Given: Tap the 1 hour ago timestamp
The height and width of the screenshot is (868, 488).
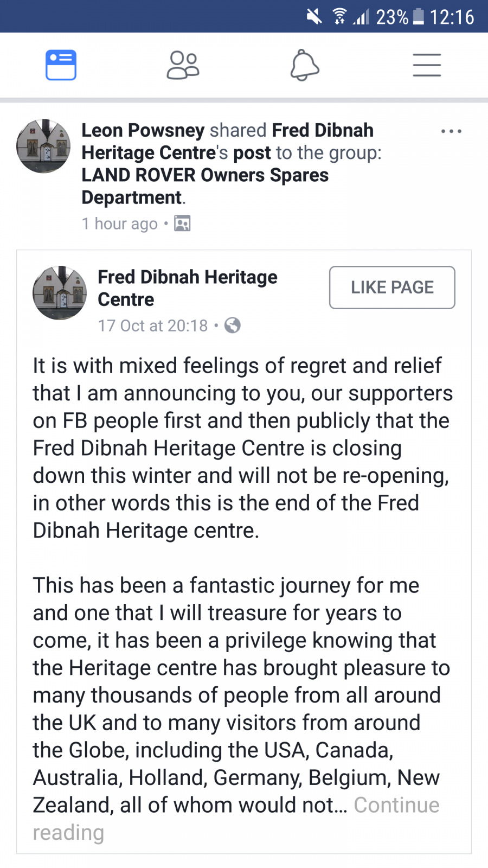Looking at the screenshot, I should pos(120,224).
